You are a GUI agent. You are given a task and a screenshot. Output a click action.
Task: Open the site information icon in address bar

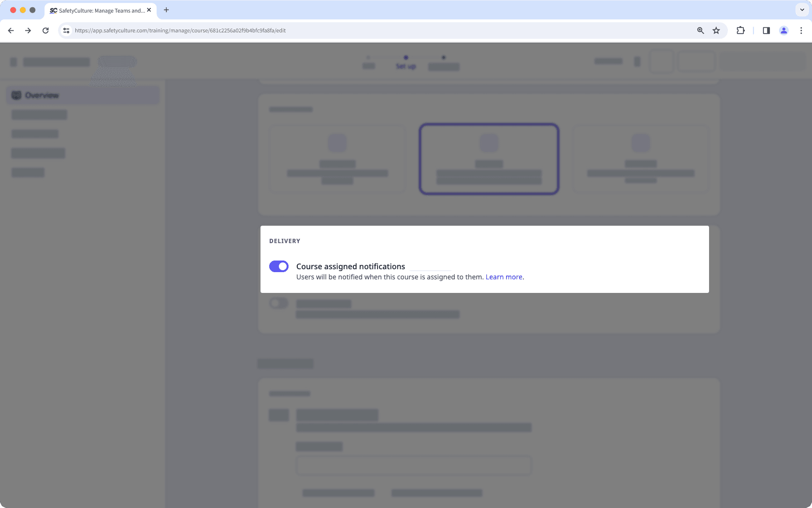pos(66,30)
